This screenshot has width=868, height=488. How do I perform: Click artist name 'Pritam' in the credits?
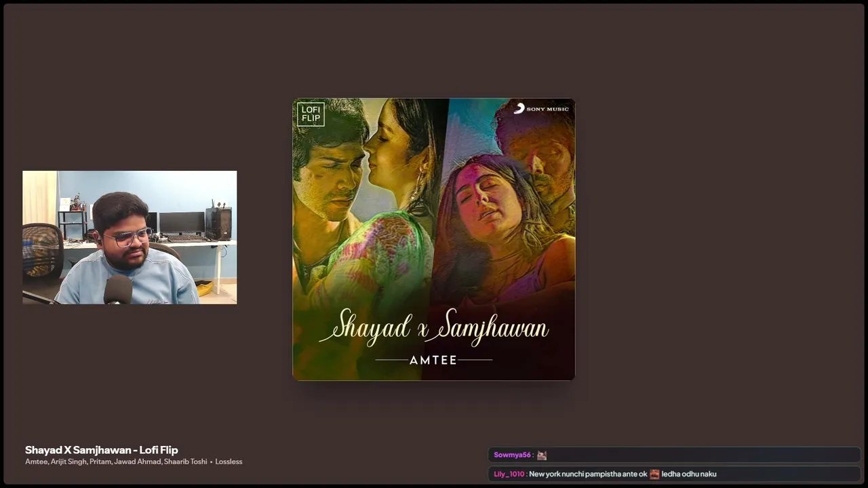point(100,462)
